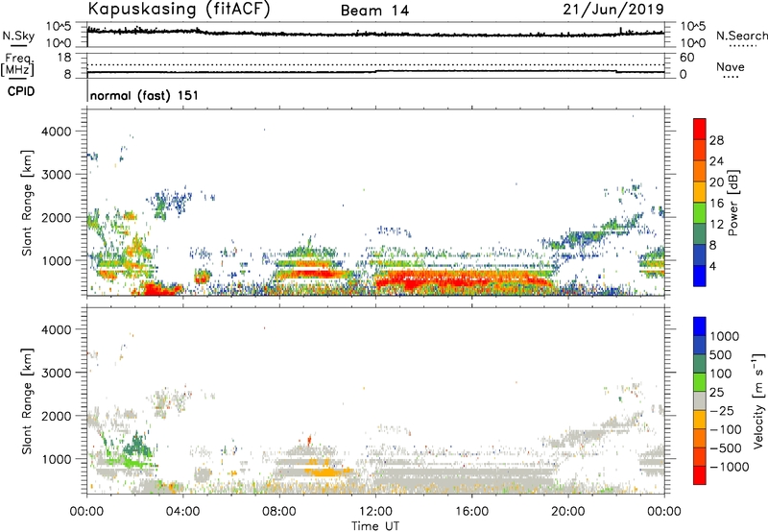Select the Slant Range [km] label of power panel
Screen dimensions: 768x532
[x=27, y=203]
